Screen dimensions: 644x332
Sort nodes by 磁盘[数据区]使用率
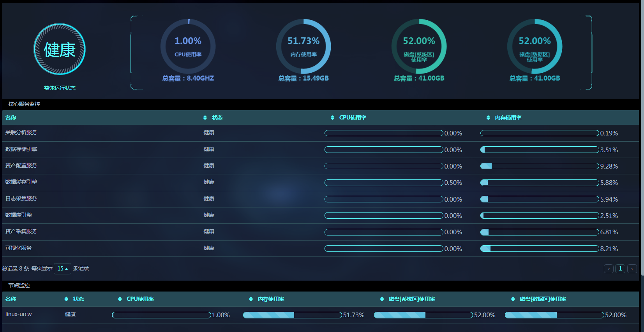(513, 299)
